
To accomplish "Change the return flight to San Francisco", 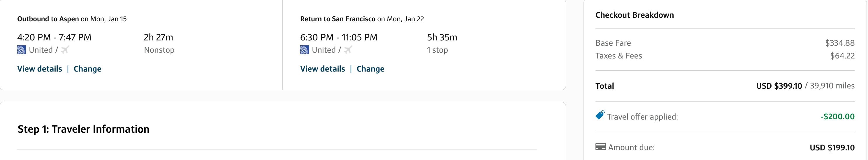I will coord(370,69).
